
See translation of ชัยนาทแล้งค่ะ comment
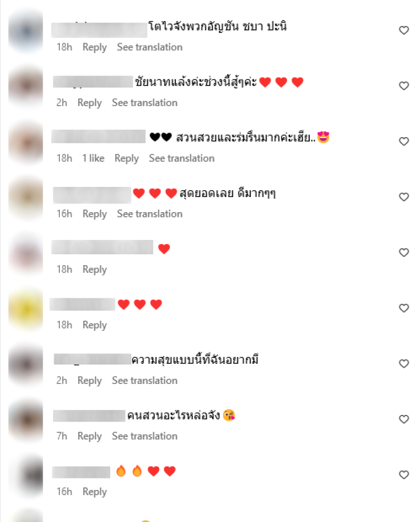coord(144,102)
